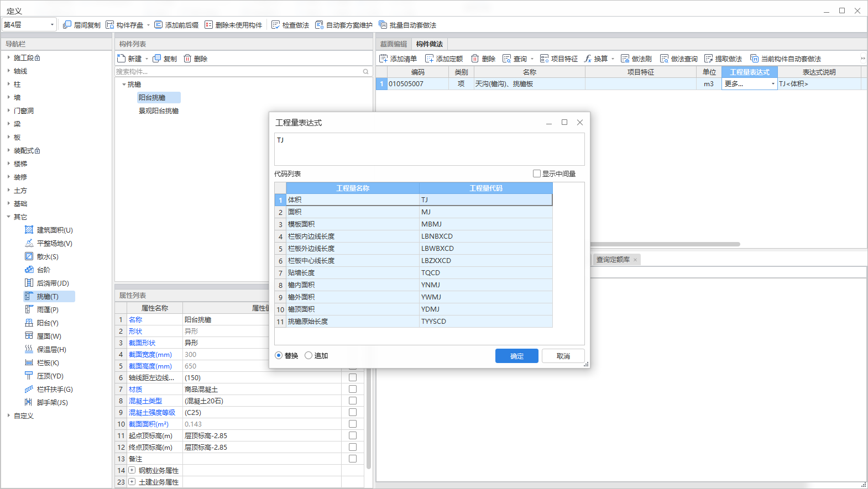Select 景观阳台挑檐 component
The image size is (868, 489).
[159, 111]
